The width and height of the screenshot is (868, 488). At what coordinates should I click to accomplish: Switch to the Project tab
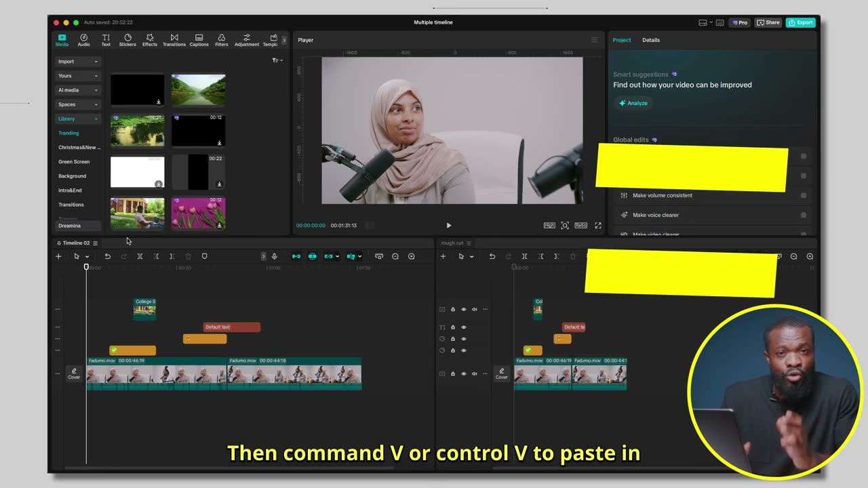pyautogui.click(x=622, y=40)
